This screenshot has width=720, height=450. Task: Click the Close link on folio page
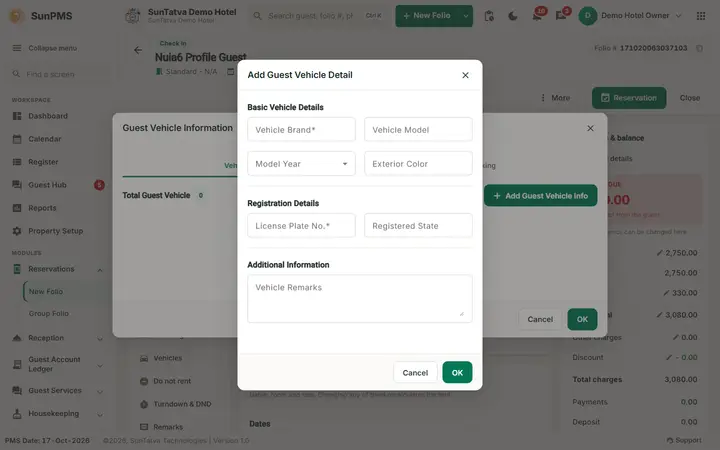pyautogui.click(x=690, y=98)
